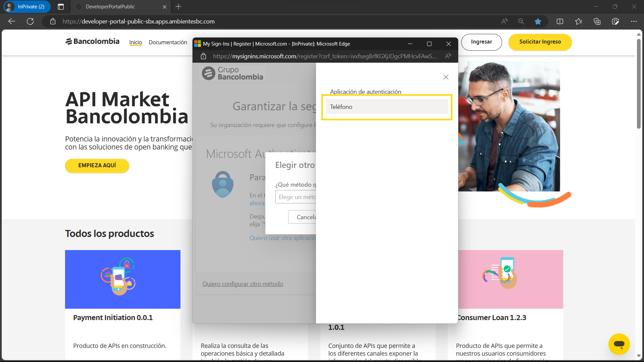644x362 pixels.
Task: Open the Teléfono authentication method dropdown
Action: pyautogui.click(x=386, y=107)
